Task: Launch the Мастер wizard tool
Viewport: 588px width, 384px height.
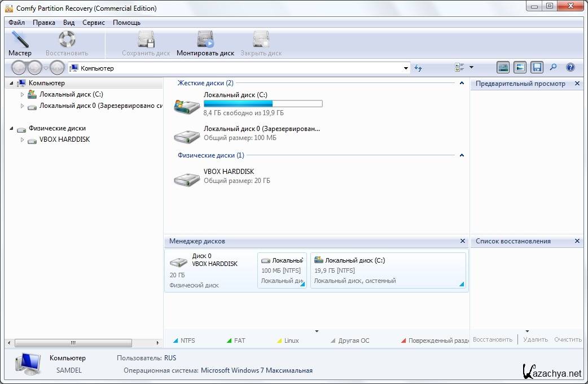Action: (x=20, y=43)
